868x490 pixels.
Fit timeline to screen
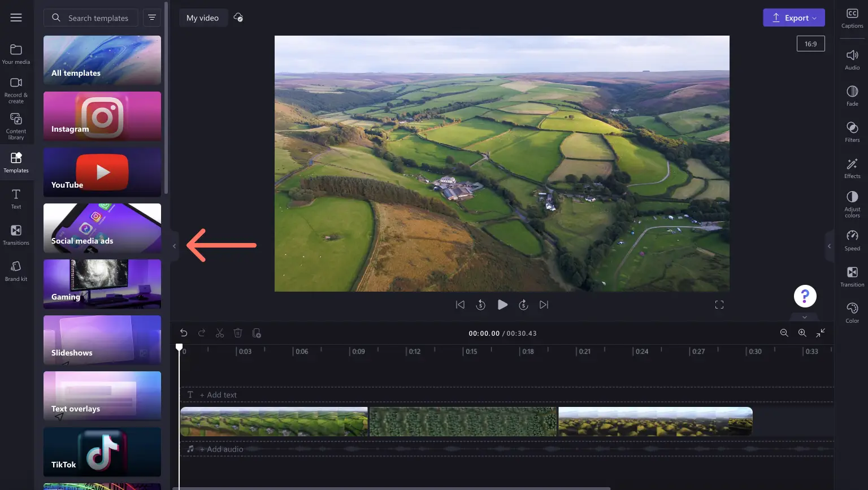point(821,333)
